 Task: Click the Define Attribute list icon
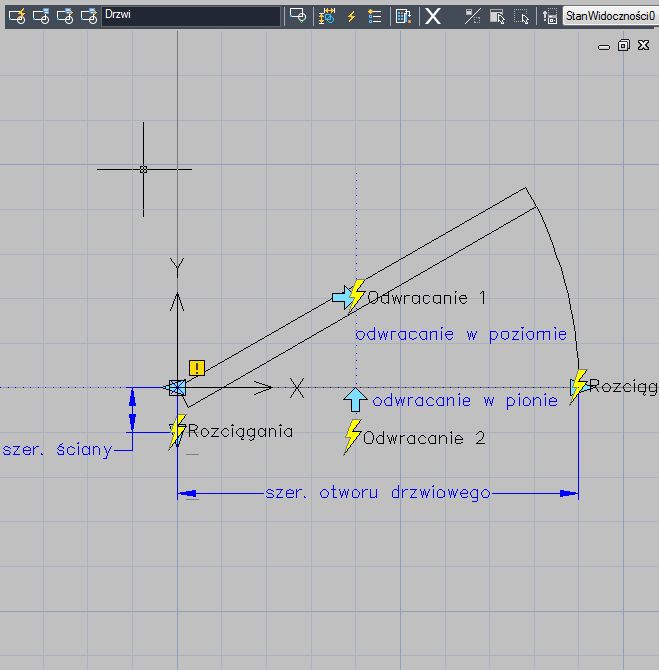(x=374, y=17)
